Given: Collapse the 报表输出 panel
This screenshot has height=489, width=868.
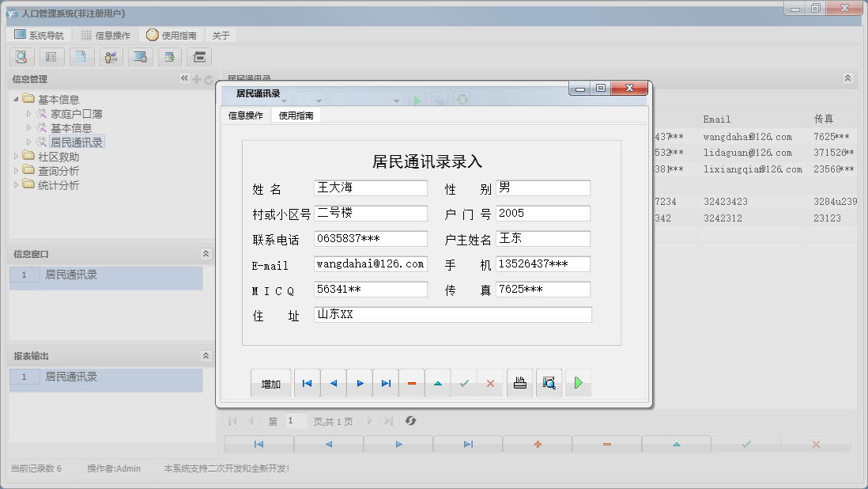Looking at the screenshot, I should click(x=206, y=356).
